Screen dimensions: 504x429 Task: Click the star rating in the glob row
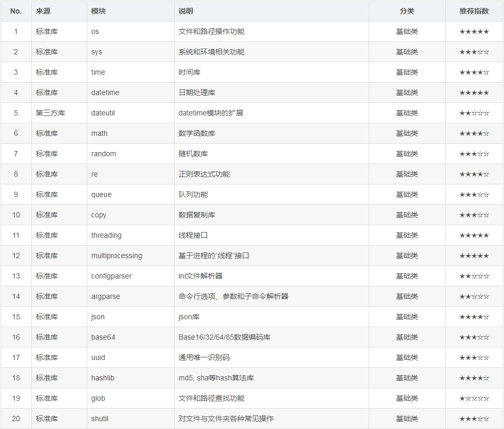[x=474, y=399]
